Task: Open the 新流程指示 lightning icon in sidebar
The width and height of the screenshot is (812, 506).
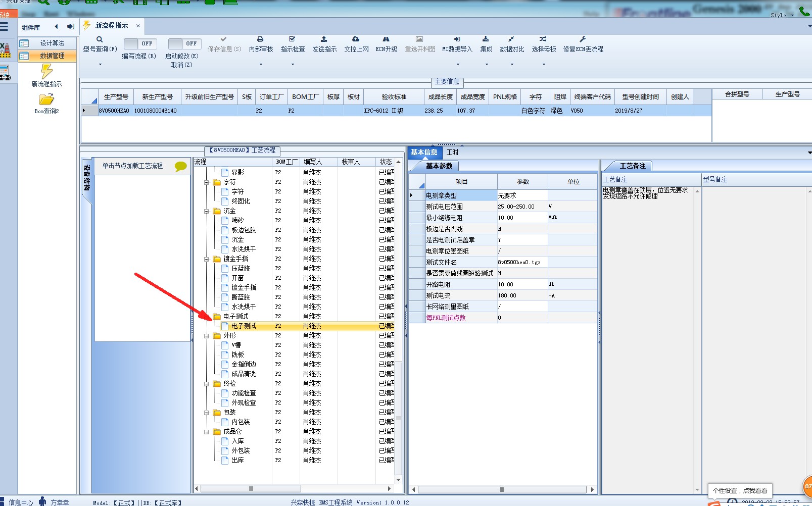Action: [x=46, y=71]
